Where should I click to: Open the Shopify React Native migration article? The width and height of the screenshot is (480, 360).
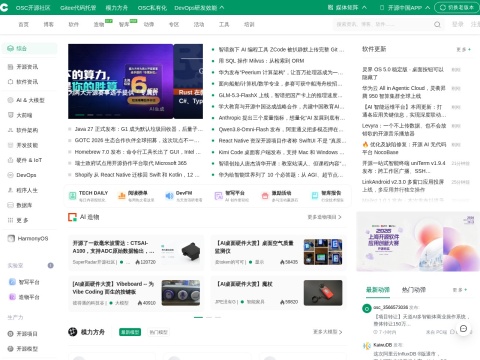[137, 175]
